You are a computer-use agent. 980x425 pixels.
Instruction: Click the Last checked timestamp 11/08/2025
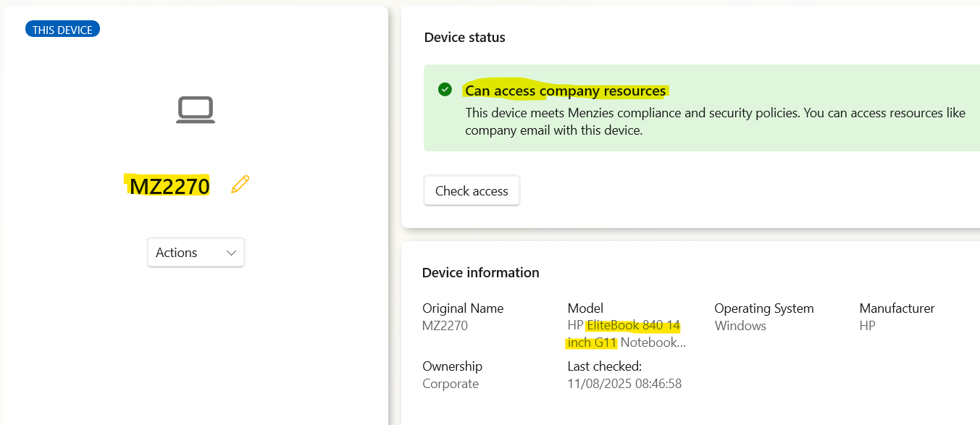[624, 384]
